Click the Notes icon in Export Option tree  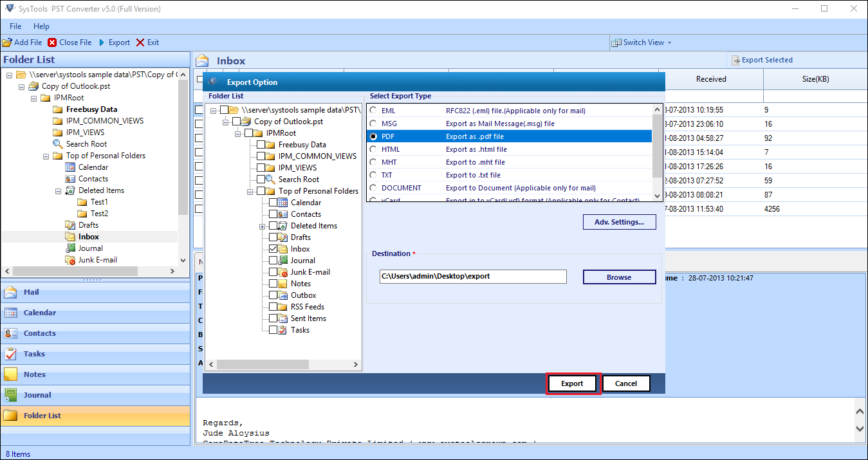[283, 284]
